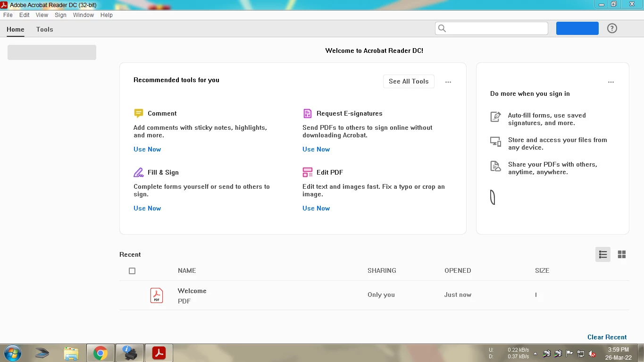Screen dimensions: 644x362
Task: Select the Welcome file name
Action: (x=192, y=291)
